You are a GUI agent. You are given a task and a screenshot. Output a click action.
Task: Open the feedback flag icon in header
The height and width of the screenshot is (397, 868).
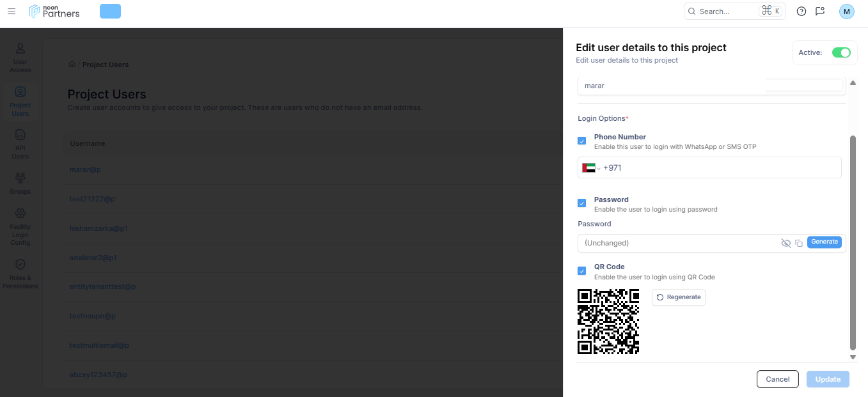point(820,12)
